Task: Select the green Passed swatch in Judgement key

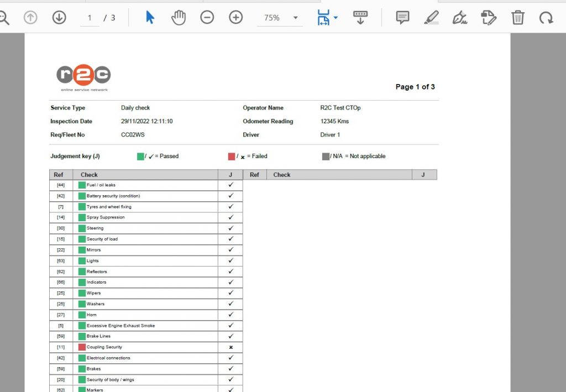Action: click(x=140, y=156)
